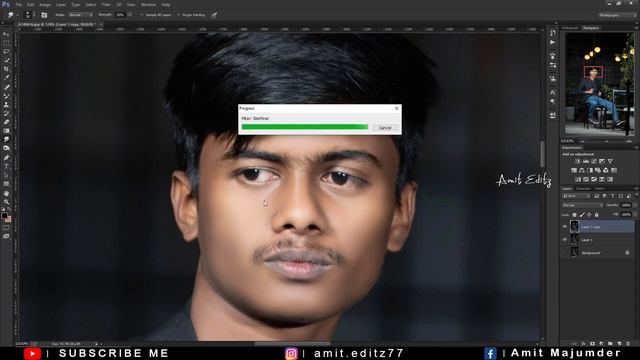Viewport: 640px width, 360px height.
Task: Open the workspace switcher dropdown
Action: [618, 15]
